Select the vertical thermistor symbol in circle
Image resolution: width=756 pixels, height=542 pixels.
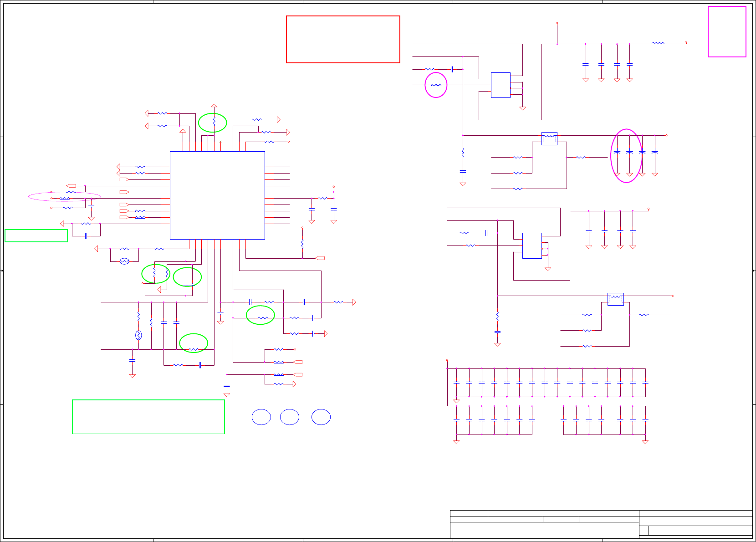coord(138,335)
